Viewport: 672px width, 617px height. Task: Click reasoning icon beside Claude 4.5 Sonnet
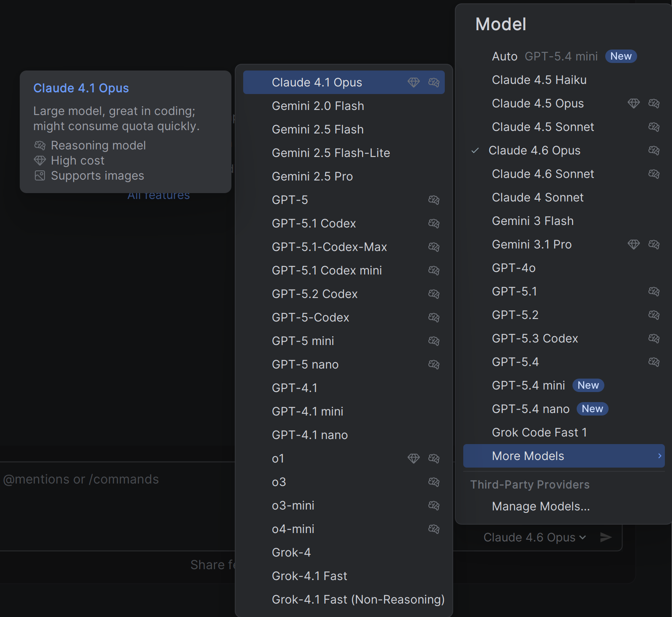click(x=654, y=127)
